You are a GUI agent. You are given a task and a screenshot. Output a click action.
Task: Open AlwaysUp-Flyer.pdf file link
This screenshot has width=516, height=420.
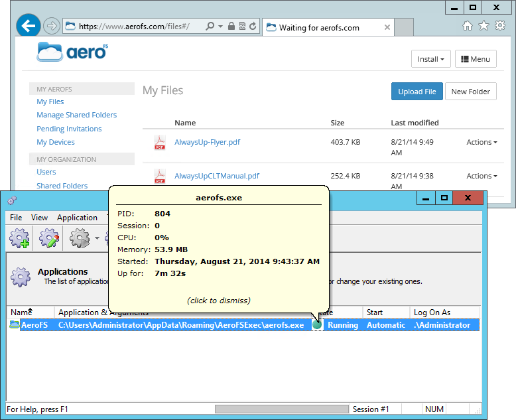click(208, 142)
